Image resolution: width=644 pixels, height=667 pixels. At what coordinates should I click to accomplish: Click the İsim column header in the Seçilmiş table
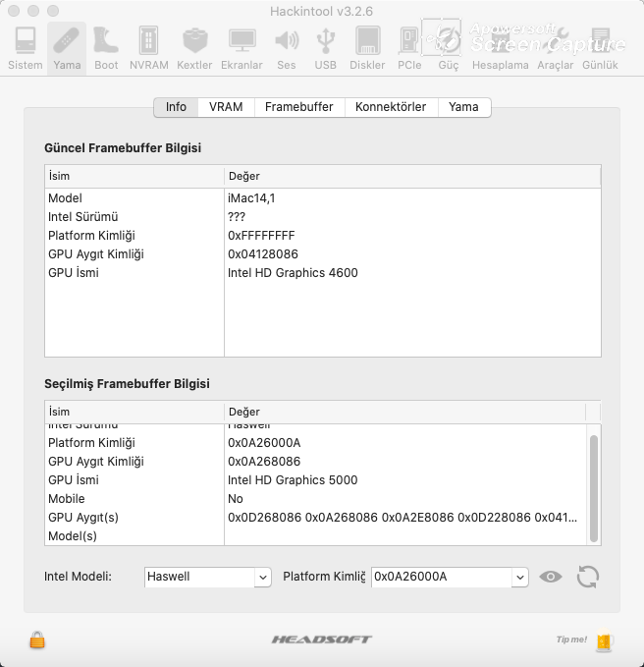point(134,412)
